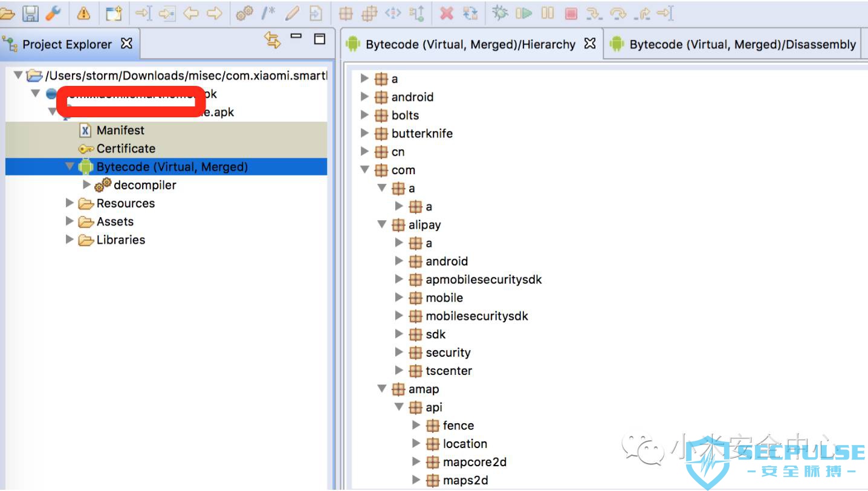The height and width of the screenshot is (491, 868).
Task: Start debugging with the bug icon
Action: (500, 13)
